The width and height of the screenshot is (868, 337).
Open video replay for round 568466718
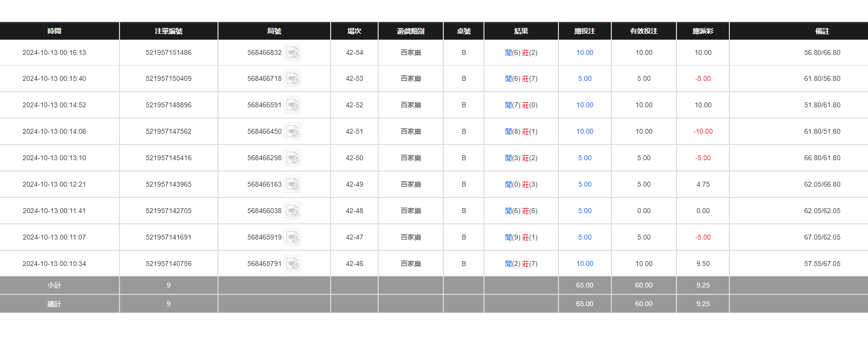(292, 79)
